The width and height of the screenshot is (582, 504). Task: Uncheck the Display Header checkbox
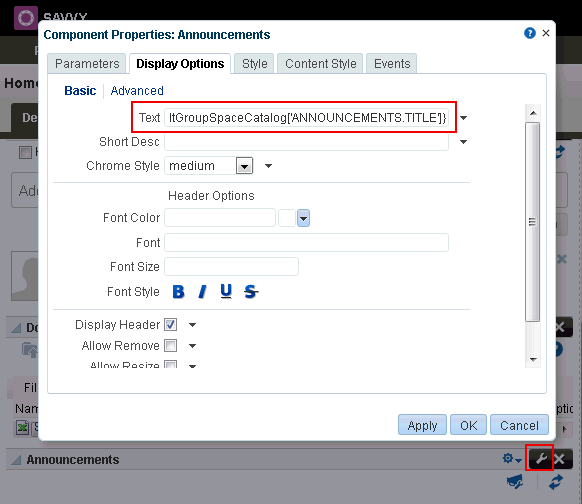point(171,325)
